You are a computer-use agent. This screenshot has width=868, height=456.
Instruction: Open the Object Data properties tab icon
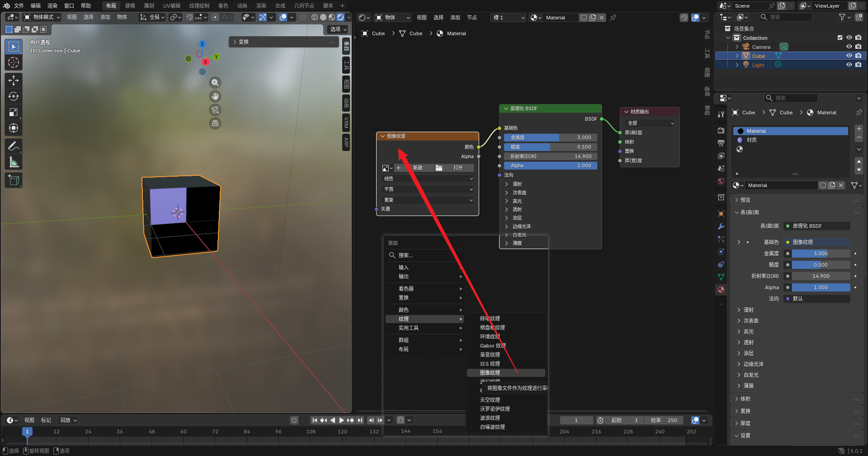click(x=721, y=277)
